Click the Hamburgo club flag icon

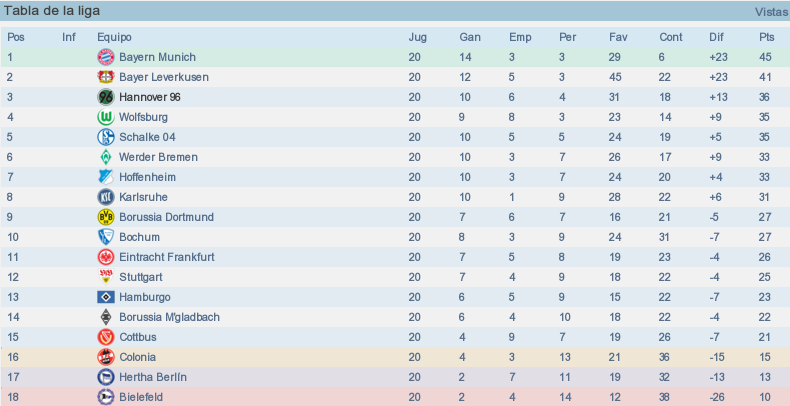(x=106, y=297)
